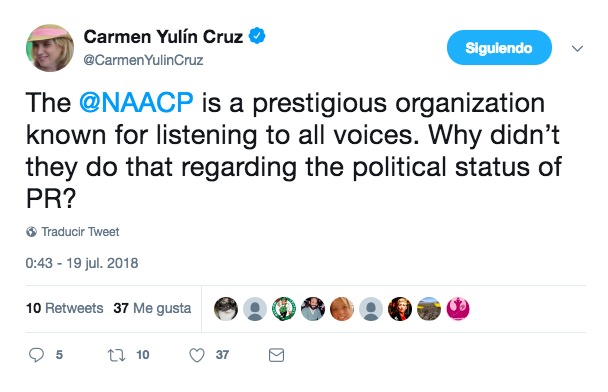Screen dimensions: 608x392
Task: Like the tweet with the heart icon
Action: point(197,355)
